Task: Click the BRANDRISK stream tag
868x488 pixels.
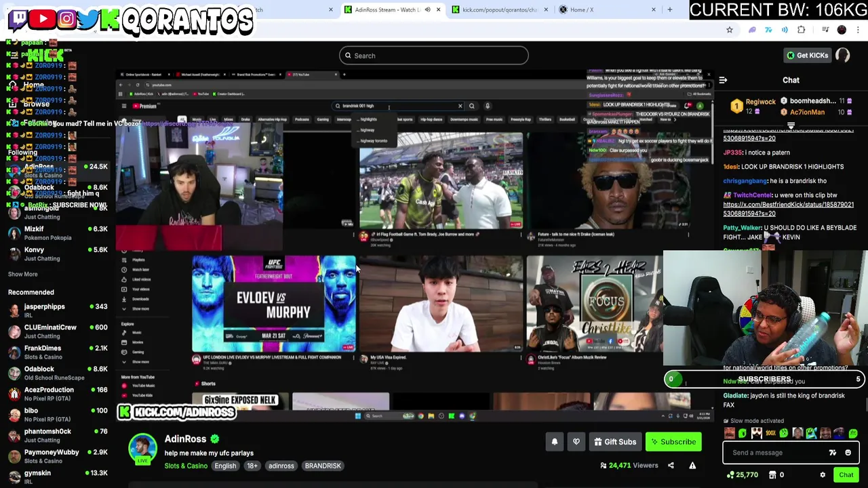Action: (x=323, y=466)
